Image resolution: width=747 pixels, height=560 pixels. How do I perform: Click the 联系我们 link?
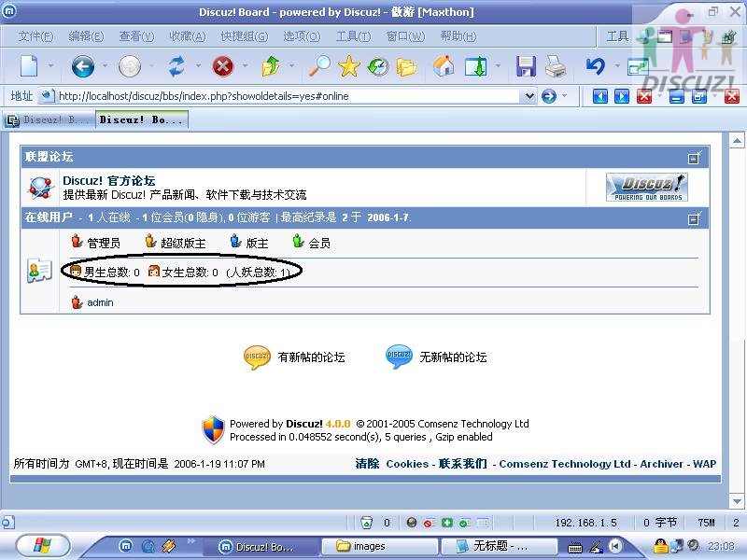(462, 464)
